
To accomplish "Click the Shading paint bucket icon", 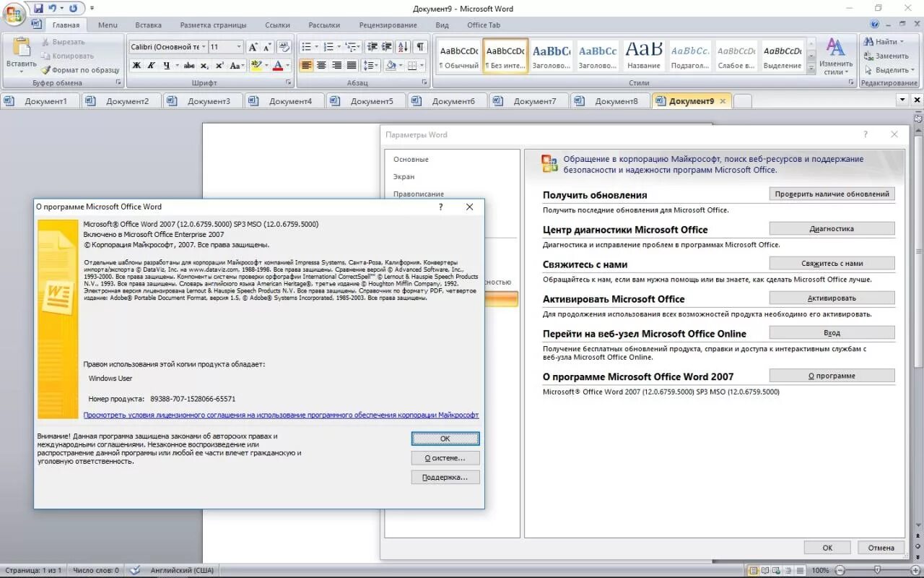I will (x=391, y=65).
